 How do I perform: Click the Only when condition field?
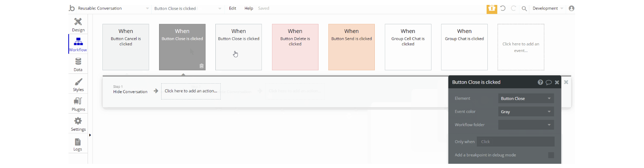516,142
